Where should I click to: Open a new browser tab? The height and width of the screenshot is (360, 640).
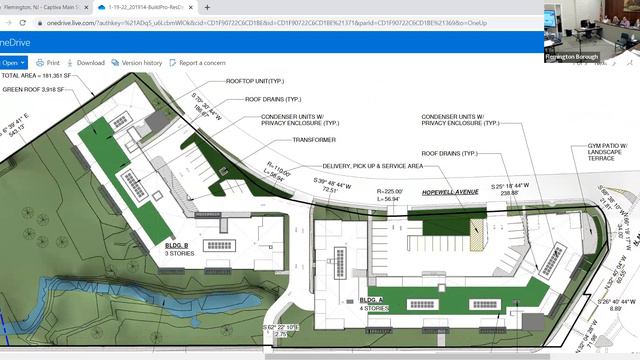pyautogui.click(x=207, y=7)
